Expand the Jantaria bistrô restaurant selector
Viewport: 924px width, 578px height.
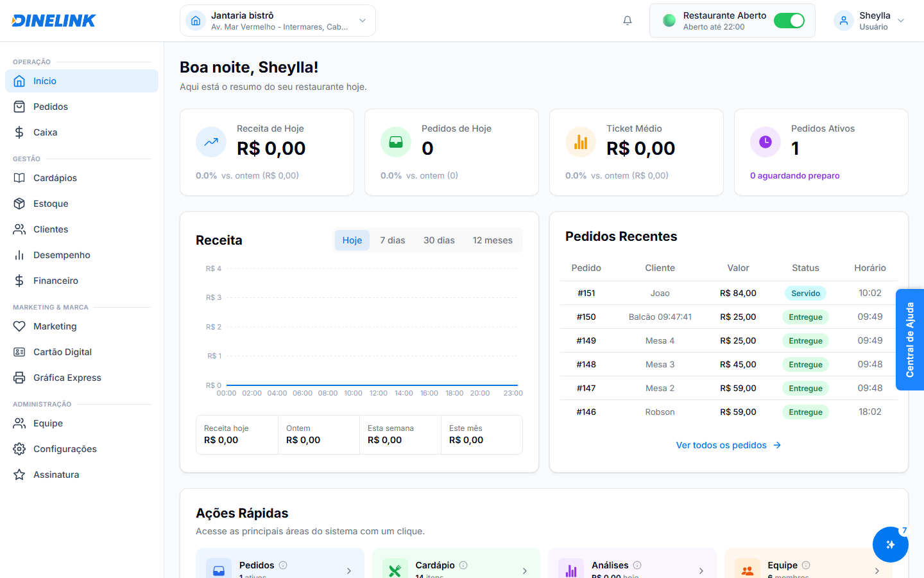tap(278, 21)
